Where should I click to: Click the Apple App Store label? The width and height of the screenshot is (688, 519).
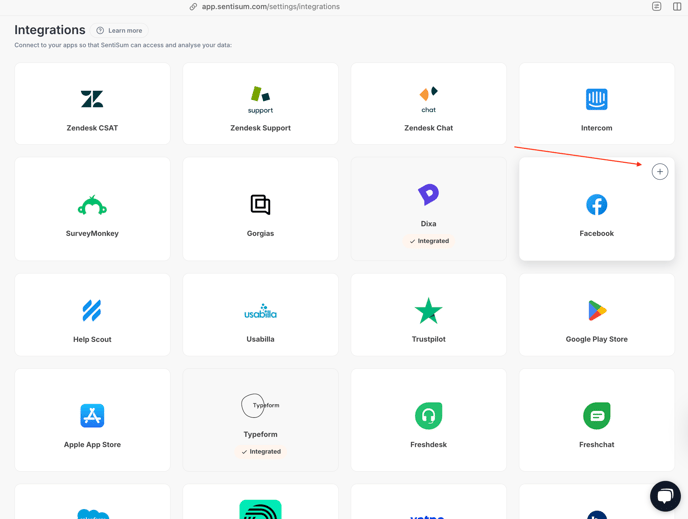(92, 444)
